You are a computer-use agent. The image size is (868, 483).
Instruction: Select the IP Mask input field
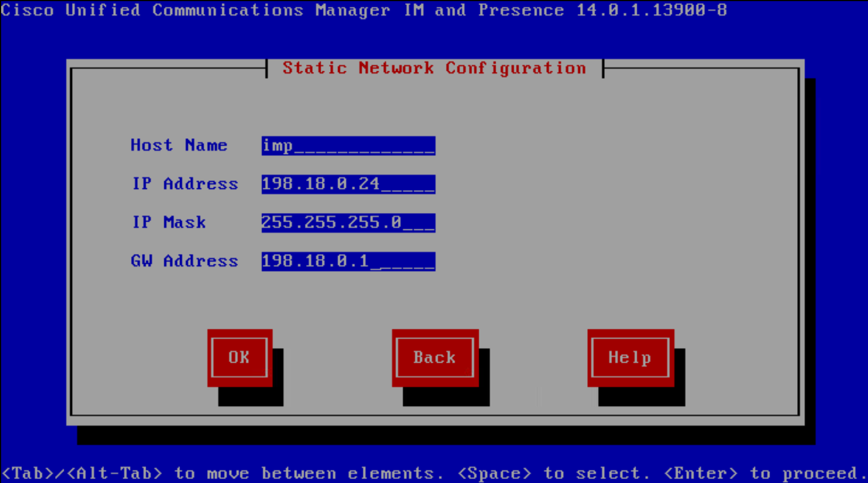[348, 223]
